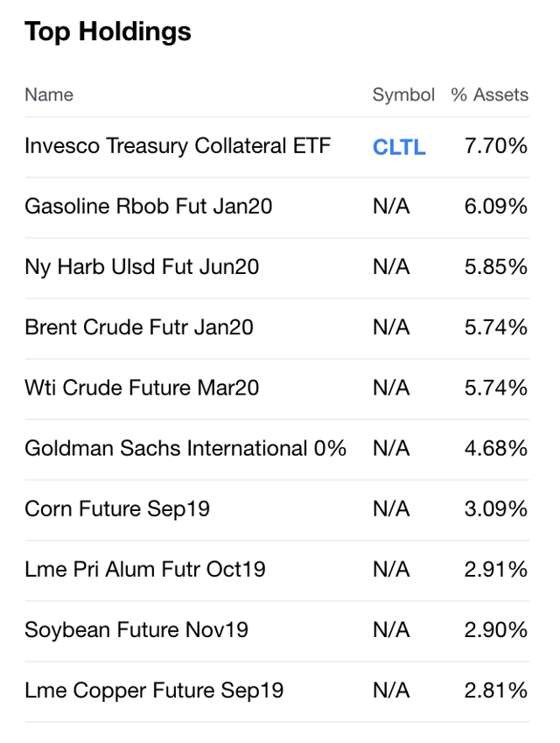
Task: Click the 4.68% assets value
Action: click(x=495, y=448)
